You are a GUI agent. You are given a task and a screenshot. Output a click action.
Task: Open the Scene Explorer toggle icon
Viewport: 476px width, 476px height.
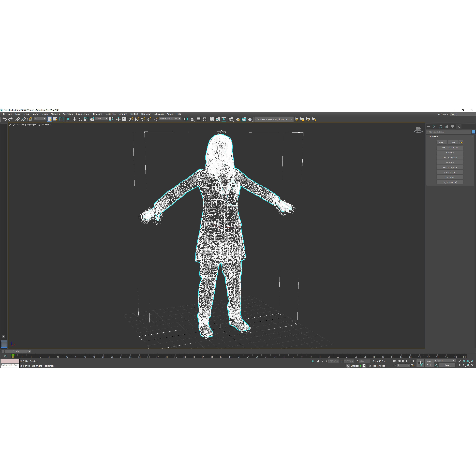[x=199, y=119]
